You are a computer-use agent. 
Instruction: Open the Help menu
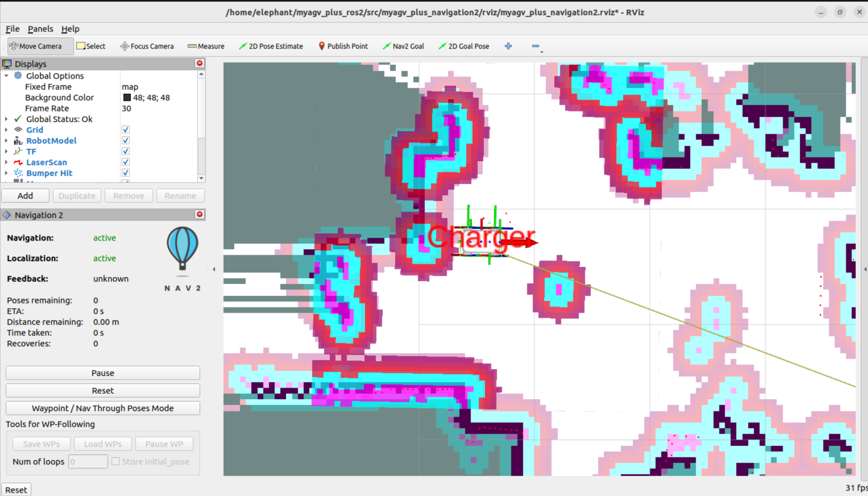click(x=70, y=29)
